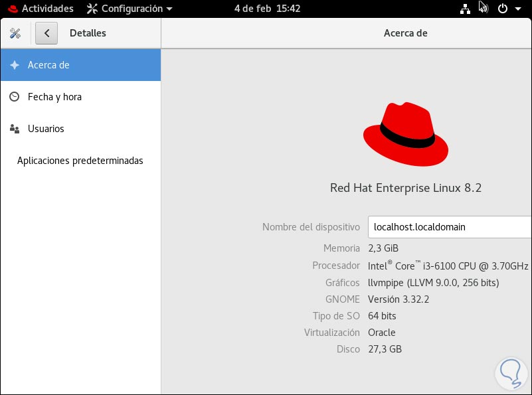Screen dimensions: 532x395
Task: Click the wired network icon in top bar
Action: tap(465, 9)
